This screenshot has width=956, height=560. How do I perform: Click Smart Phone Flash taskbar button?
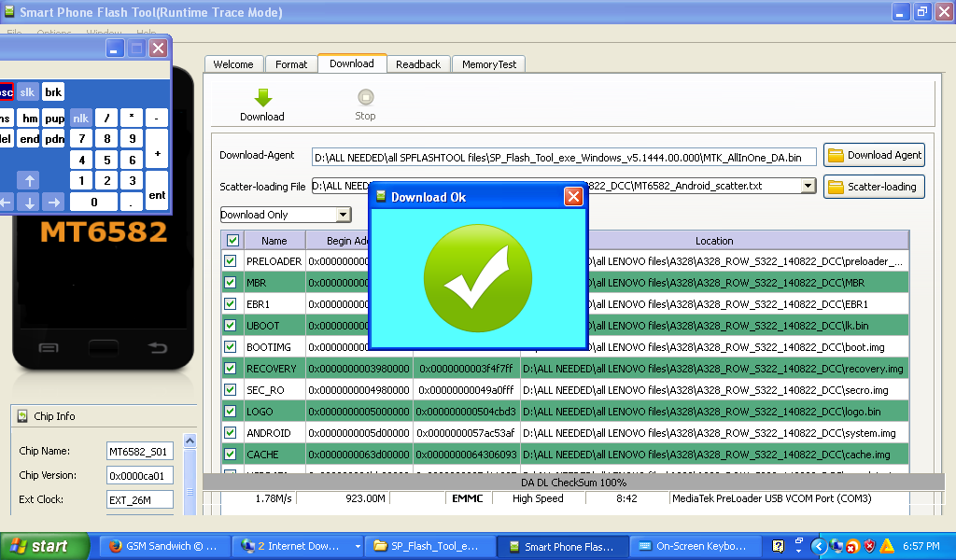(562, 546)
